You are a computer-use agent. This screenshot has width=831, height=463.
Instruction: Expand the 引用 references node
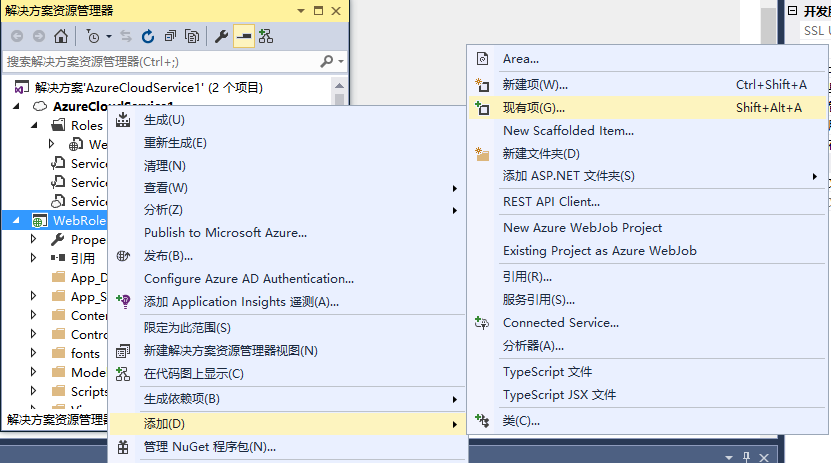[33, 258]
